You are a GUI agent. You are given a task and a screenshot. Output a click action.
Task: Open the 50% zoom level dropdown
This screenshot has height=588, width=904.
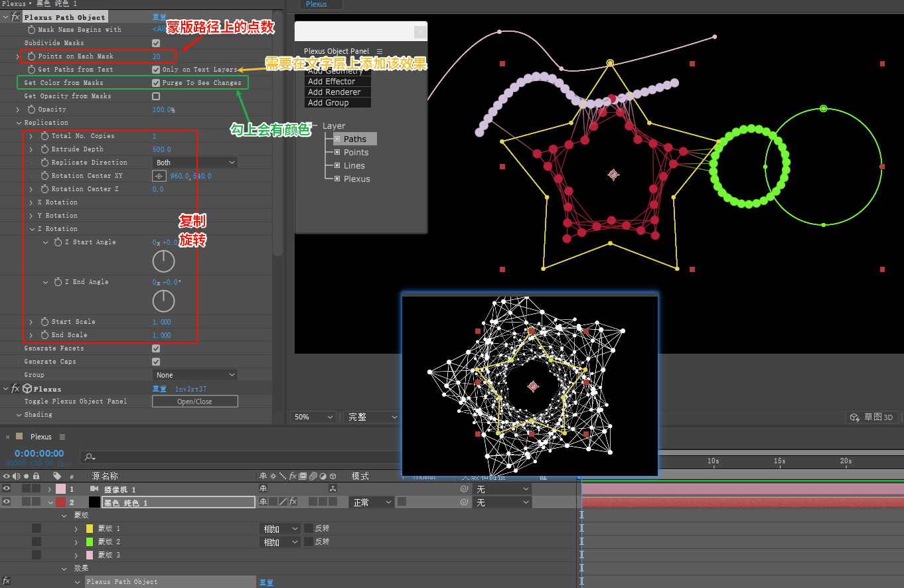coord(313,417)
